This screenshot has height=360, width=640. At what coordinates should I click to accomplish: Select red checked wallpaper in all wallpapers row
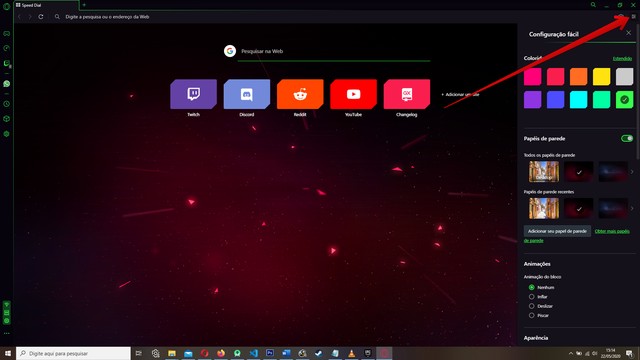(578, 171)
